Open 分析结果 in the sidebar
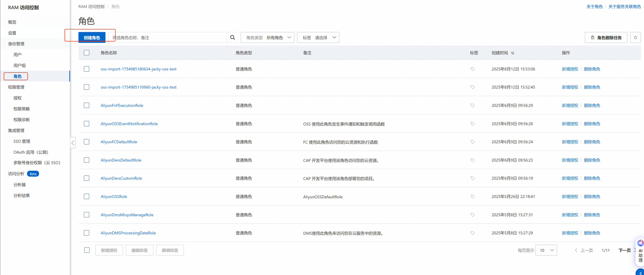The image size is (644, 275). pos(21,196)
